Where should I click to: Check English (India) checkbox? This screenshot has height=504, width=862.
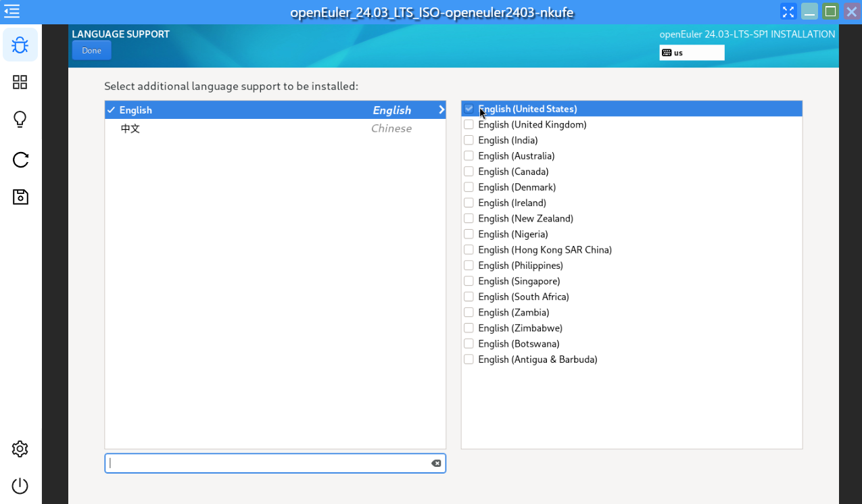coord(469,140)
